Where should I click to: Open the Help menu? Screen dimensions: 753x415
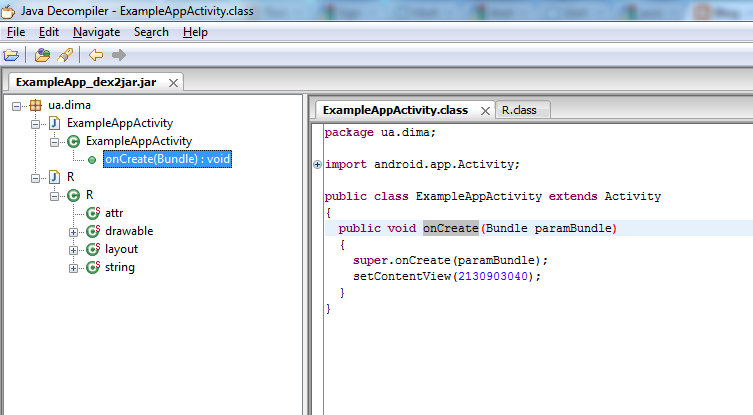(x=195, y=32)
